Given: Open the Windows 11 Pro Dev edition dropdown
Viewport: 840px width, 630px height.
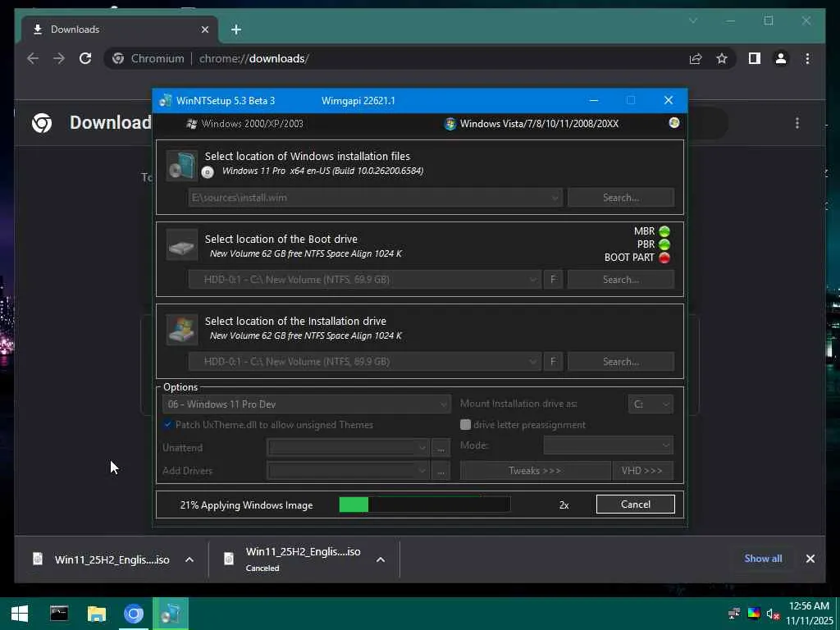Looking at the screenshot, I should pyautogui.click(x=306, y=404).
